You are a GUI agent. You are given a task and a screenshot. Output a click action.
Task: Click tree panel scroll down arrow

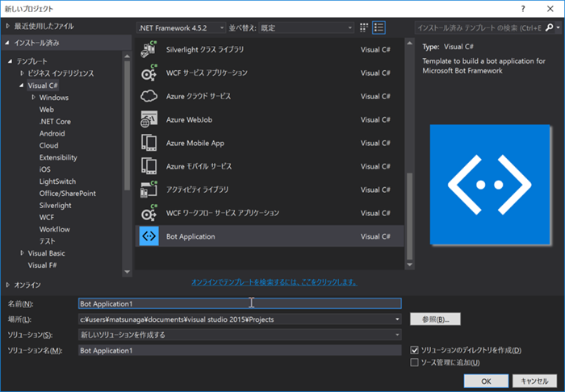click(x=127, y=272)
